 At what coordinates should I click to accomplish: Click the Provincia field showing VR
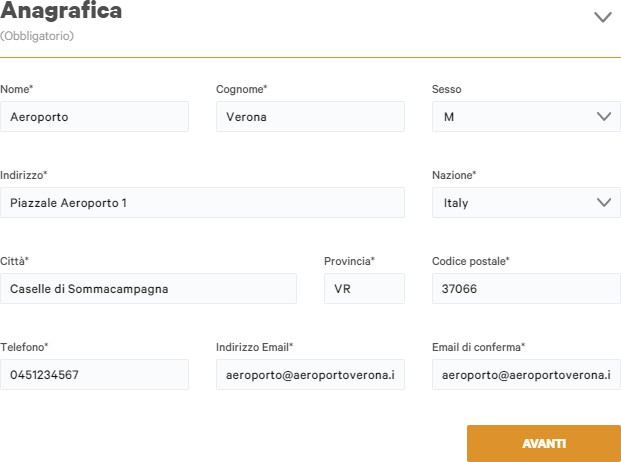[x=364, y=288]
